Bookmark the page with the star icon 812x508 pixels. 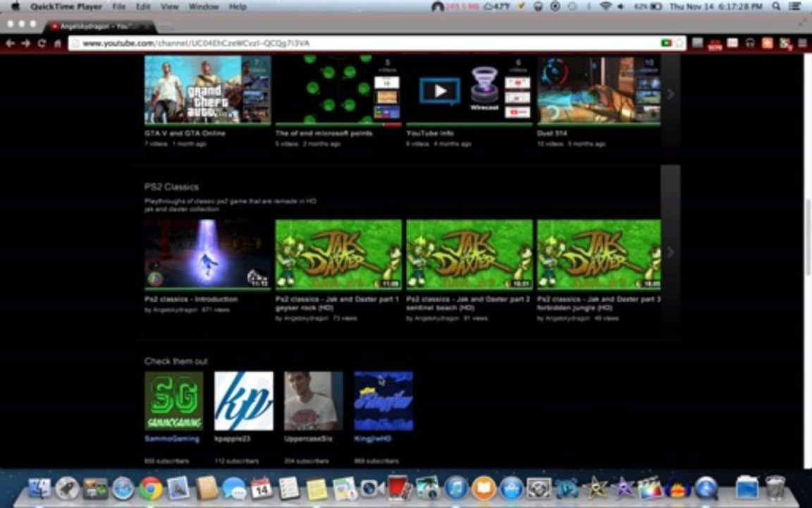click(x=679, y=43)
